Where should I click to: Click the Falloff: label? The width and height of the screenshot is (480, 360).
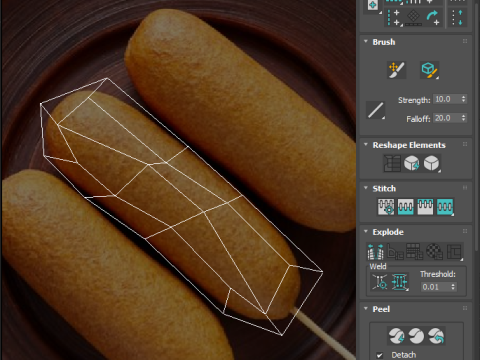tap(418, 119)
